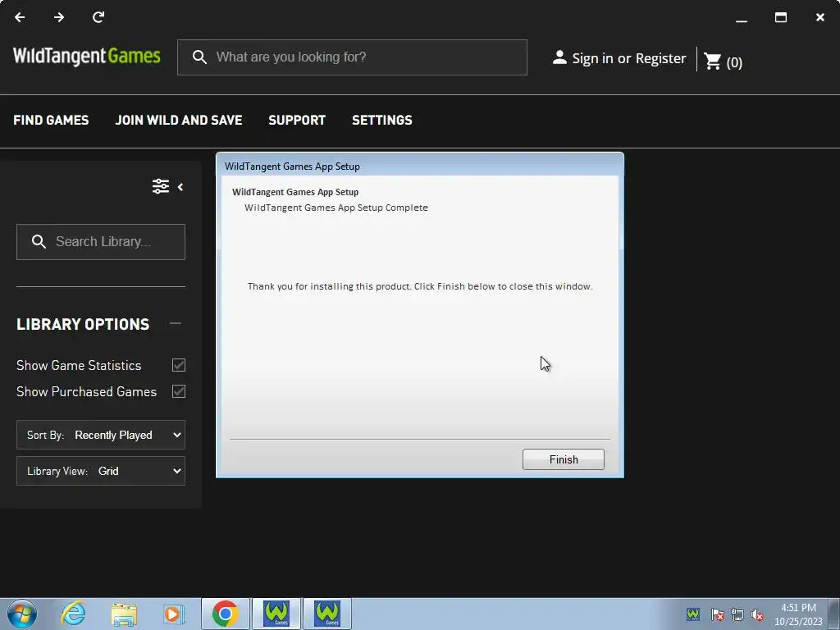Click the magnifier icon in the main search bar

(199, 57)
